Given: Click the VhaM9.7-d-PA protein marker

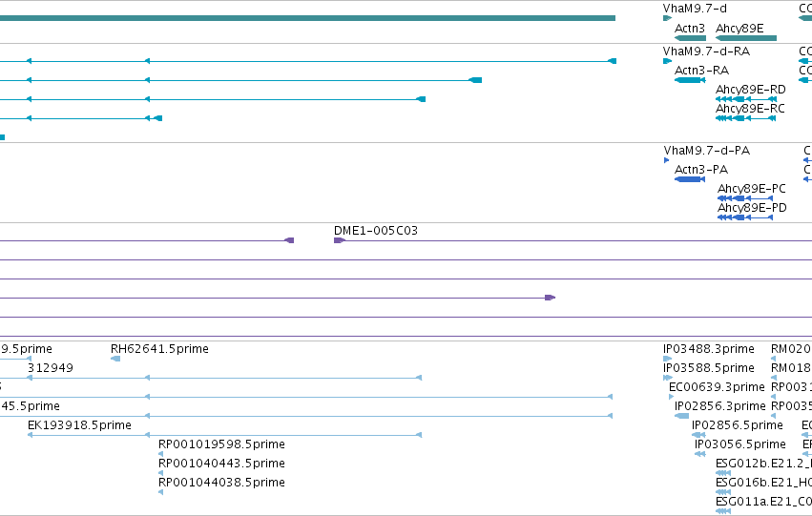Looking at the screenshot, I should (666, 160).
